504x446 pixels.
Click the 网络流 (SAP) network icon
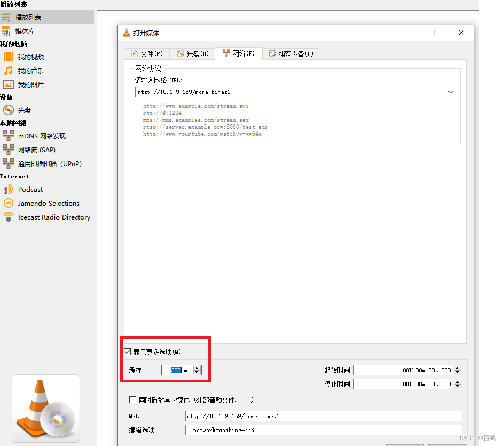coord(9,150)
